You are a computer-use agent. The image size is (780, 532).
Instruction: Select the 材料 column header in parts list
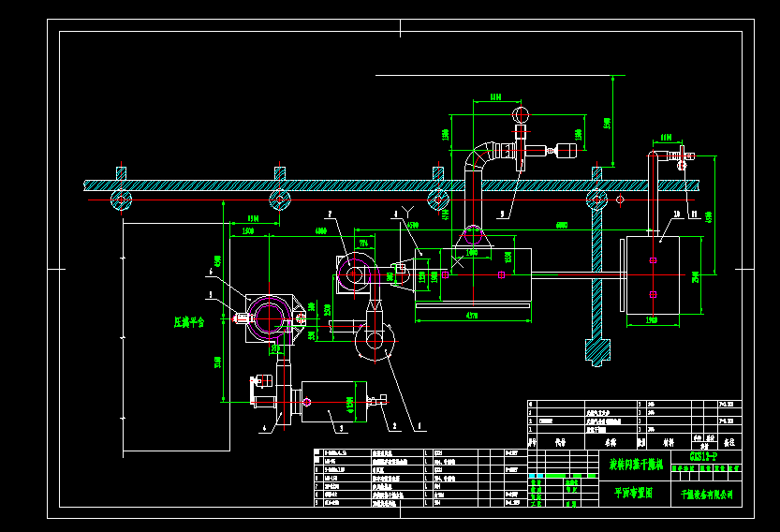point(668,439)
